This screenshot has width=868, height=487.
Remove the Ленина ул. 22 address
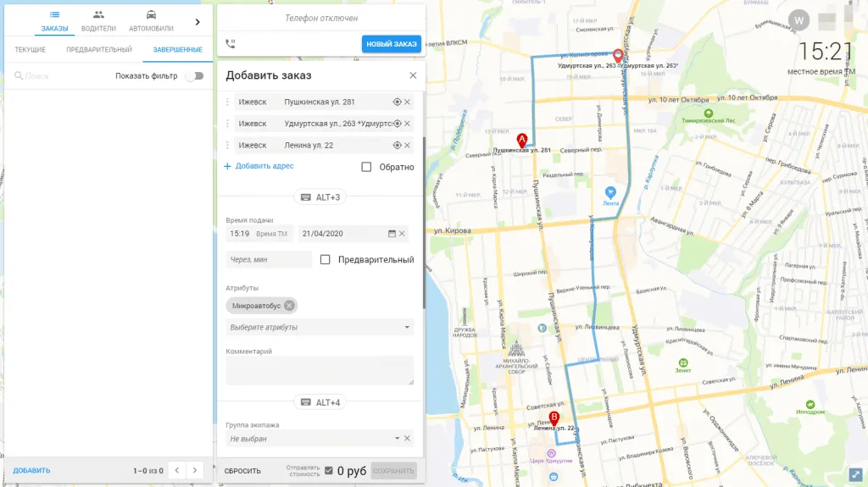[x=408, y=145]
